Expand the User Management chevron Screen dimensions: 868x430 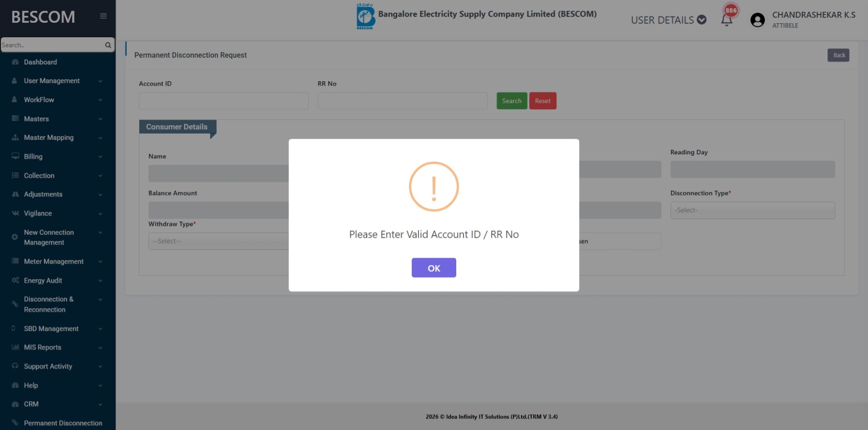100,81
